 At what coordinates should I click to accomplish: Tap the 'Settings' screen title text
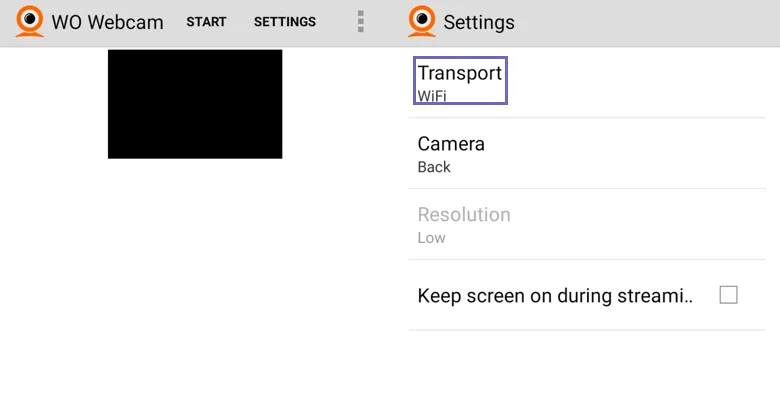(479, 22)
